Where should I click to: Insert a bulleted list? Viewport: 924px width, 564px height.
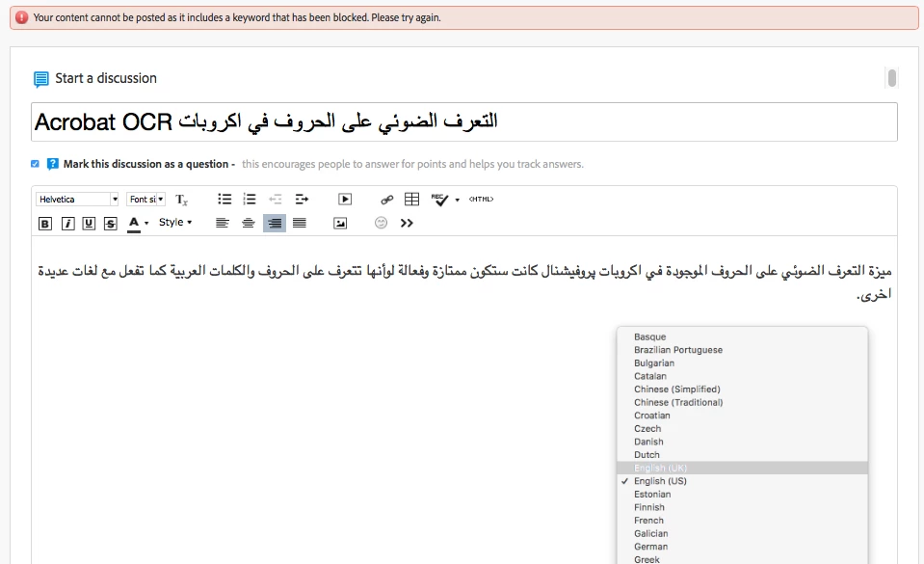pyautogui.click(x=224, y=200)
